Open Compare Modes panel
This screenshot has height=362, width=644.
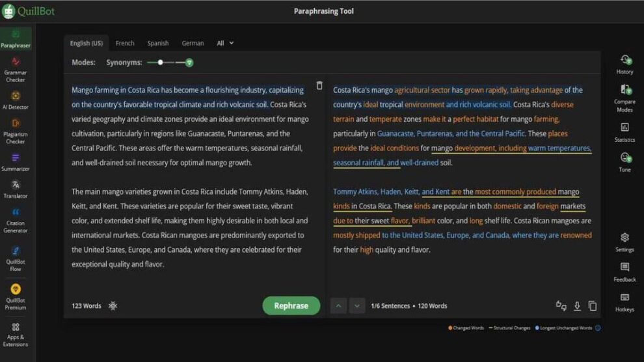pos(624,98)
